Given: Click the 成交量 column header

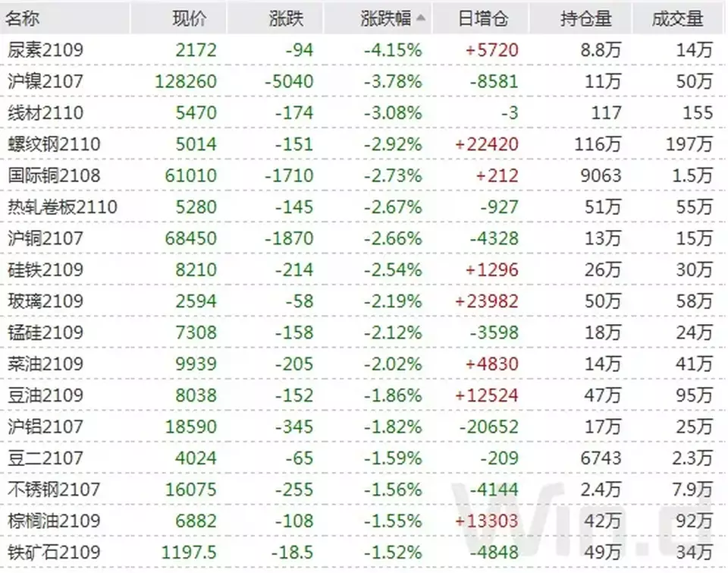Looking at the screenshot, I should coord(677,18).
